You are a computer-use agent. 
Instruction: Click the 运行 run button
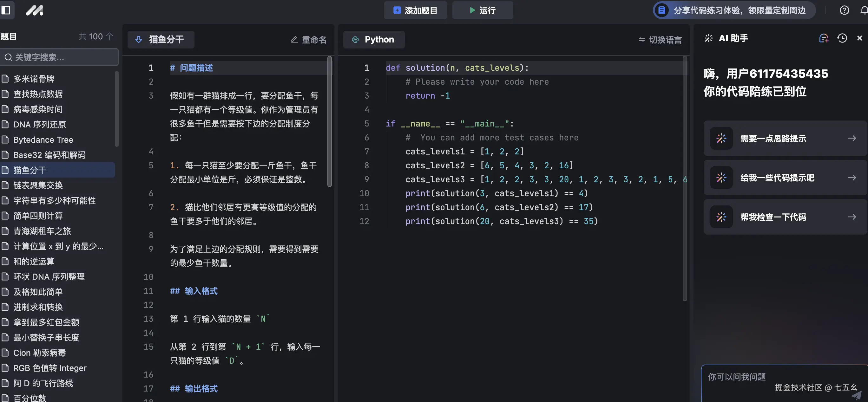(x=483, y=10)
